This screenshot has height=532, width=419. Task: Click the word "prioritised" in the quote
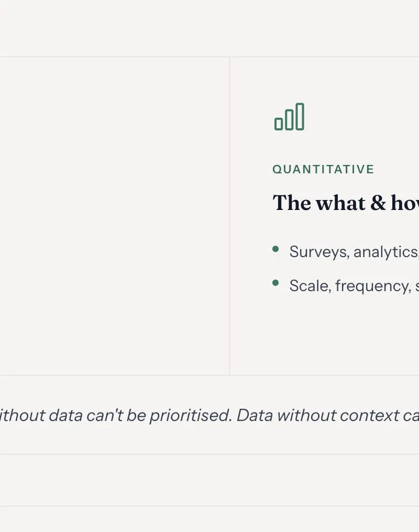191,415
